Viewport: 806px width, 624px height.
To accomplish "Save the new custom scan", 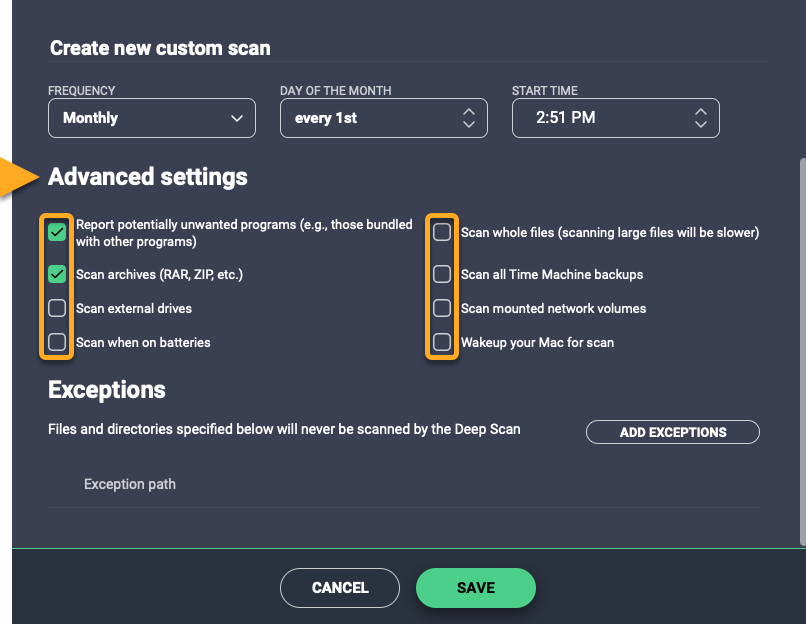I will pos(476,588).
